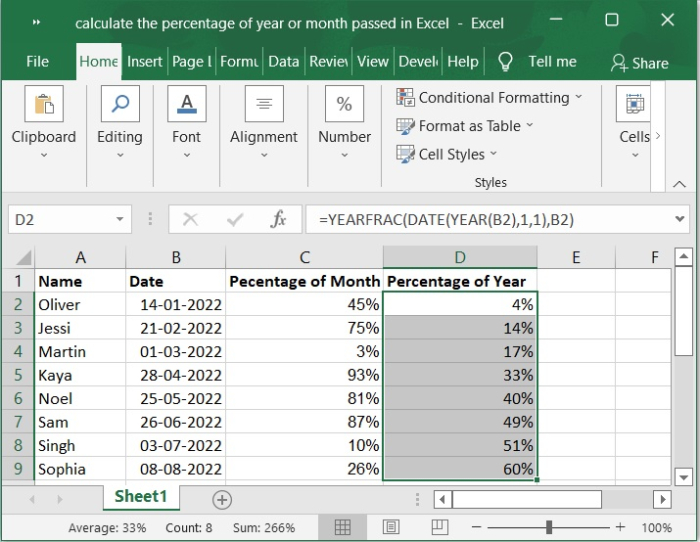Switch to Page Break Preview view

coord(439,527)
